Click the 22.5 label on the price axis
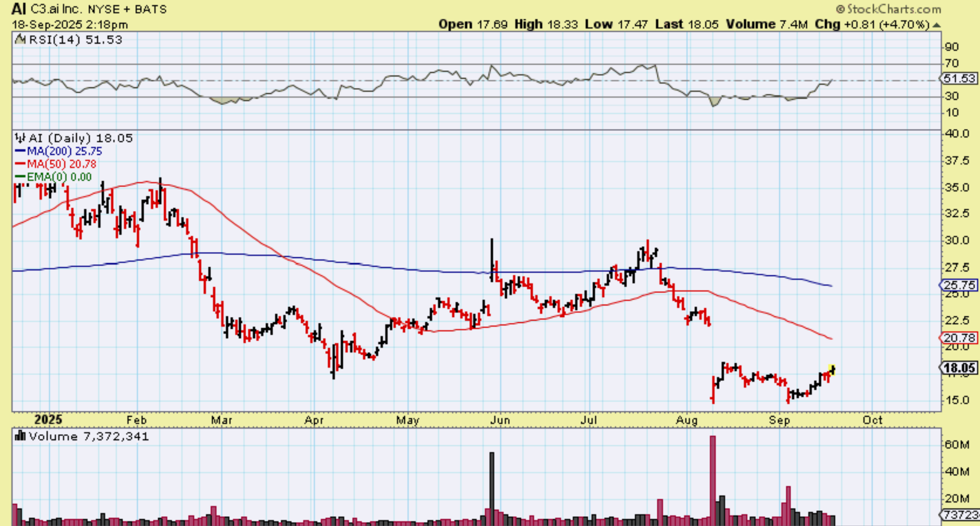Screen dimensions: 980x526 tap(957, 320)
